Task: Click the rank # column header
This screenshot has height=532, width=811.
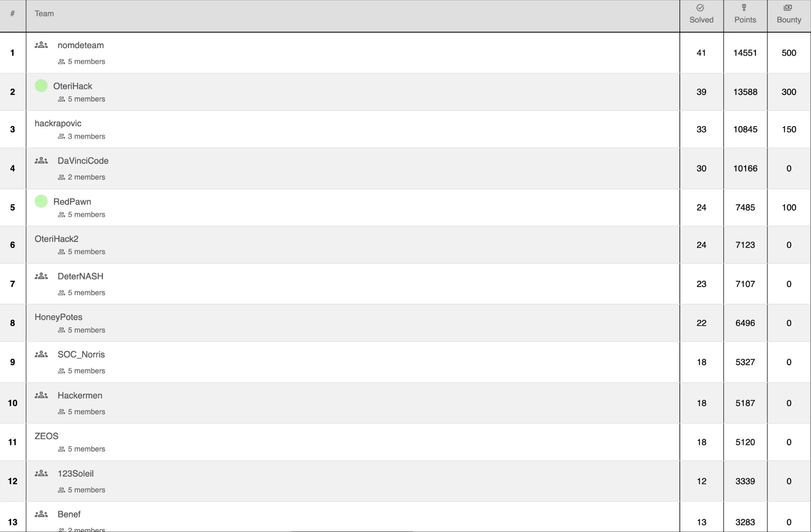Action: tap(12, 14)
